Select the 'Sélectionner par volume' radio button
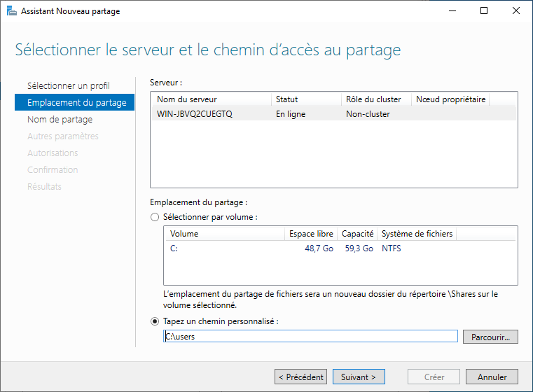Viewport: 533px width, 392px height. point(155,217)
